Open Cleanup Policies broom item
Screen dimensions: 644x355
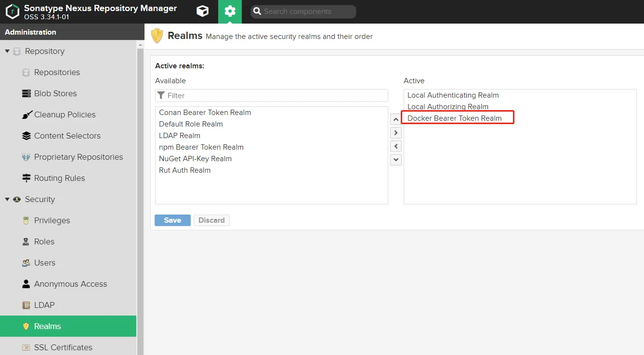pos(65,114)
